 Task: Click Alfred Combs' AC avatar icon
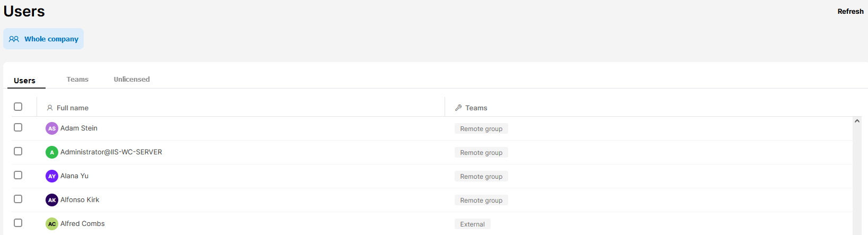point(51,224)
